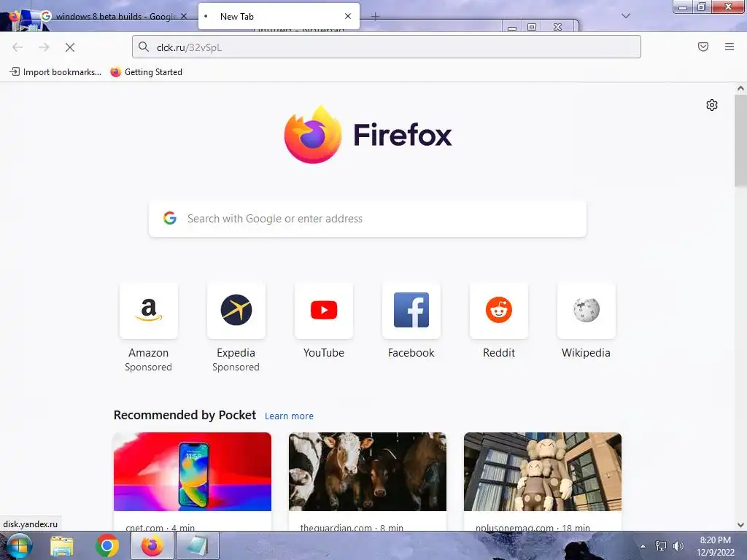Open the YouTube shortcut tile
747x560 pixels.
(323, 311)
